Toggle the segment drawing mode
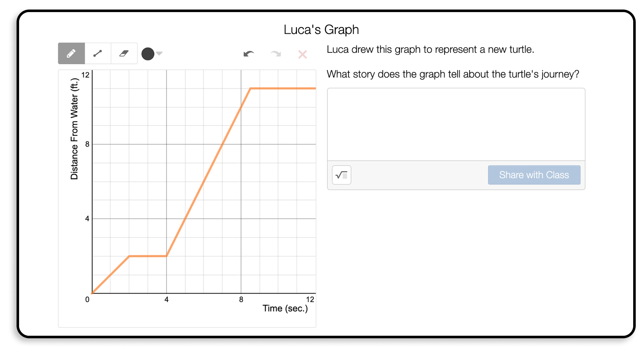 click(x=98, y=53)
